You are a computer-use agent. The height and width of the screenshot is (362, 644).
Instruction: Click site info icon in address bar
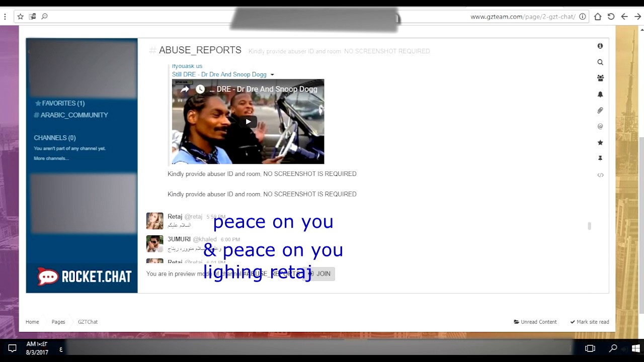[583, 17]
